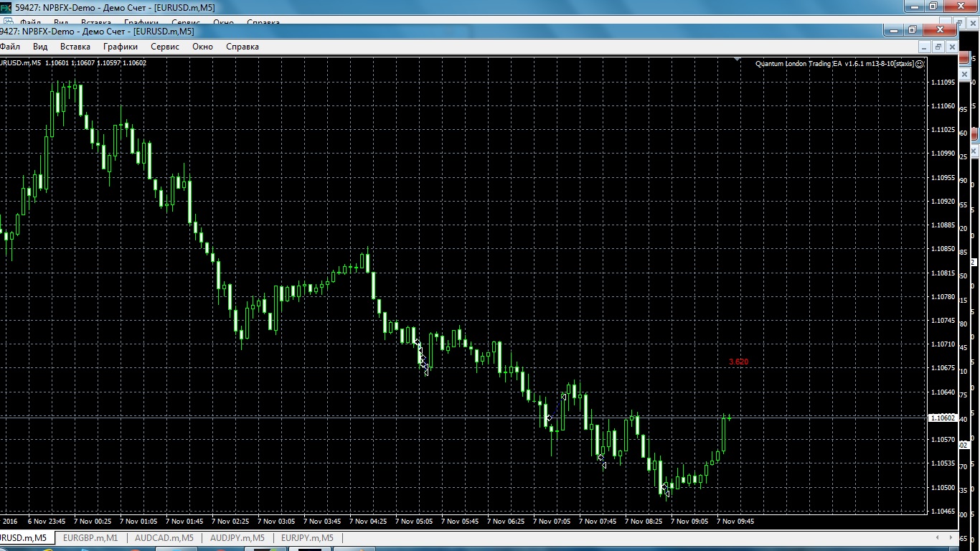
Task: Click the 6 Nov 23:45 time label
Action: click(x=47, y=522)
